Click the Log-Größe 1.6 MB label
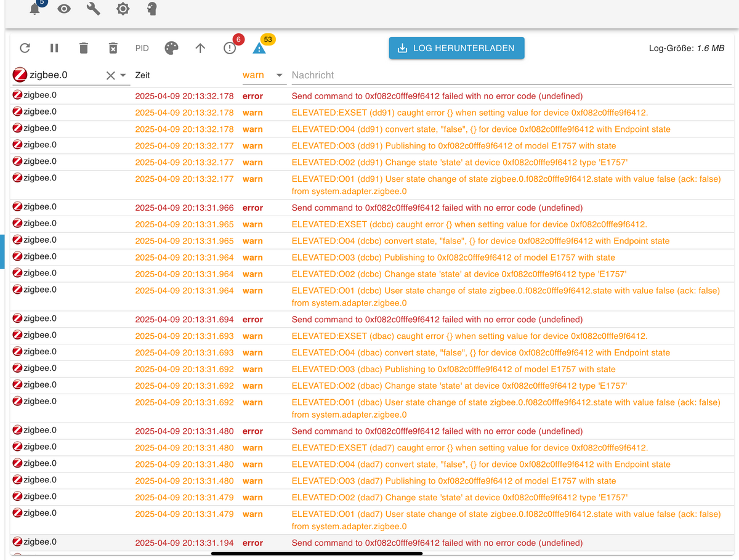The width and height of the screenshot is (739, 560). pos(687,48)
